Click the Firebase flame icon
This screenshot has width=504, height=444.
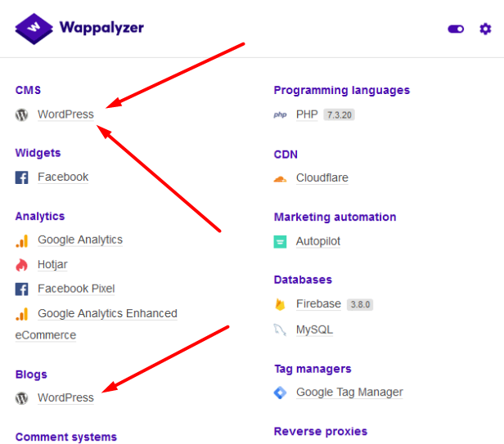(280, 304)
